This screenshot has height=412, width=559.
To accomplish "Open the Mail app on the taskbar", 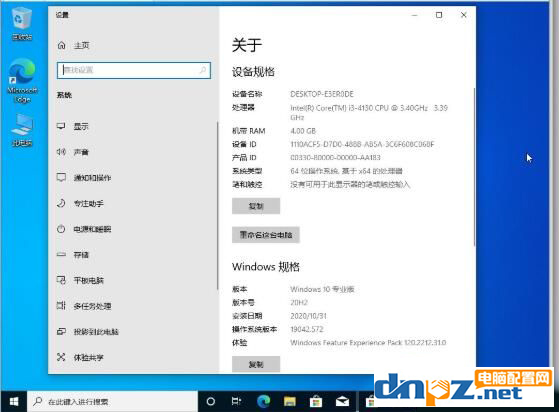I will pos(342,402).
